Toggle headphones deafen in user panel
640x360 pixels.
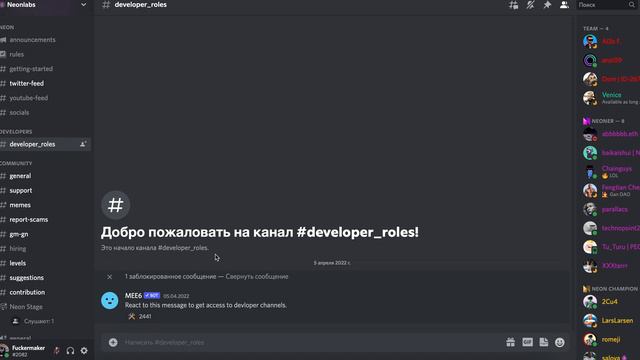[x=70, y=351]
